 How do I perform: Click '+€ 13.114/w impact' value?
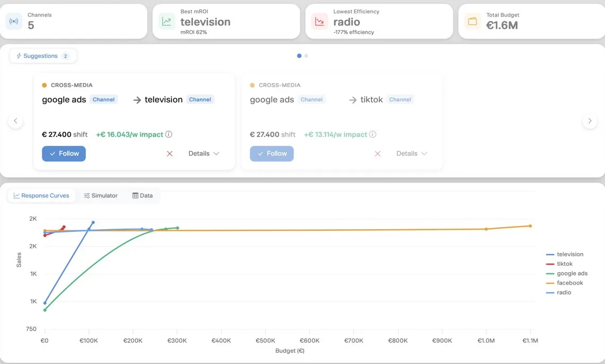click(x=336, y=134)
